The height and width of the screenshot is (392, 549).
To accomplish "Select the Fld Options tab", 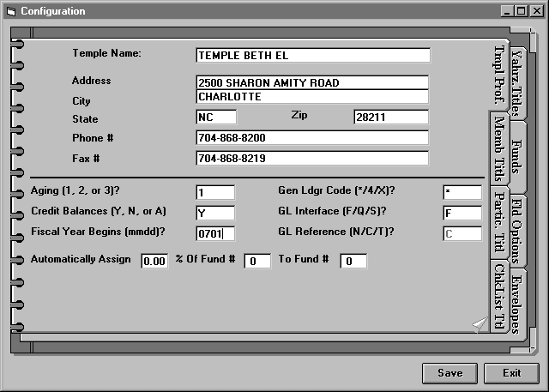I will tap(516, 230).
